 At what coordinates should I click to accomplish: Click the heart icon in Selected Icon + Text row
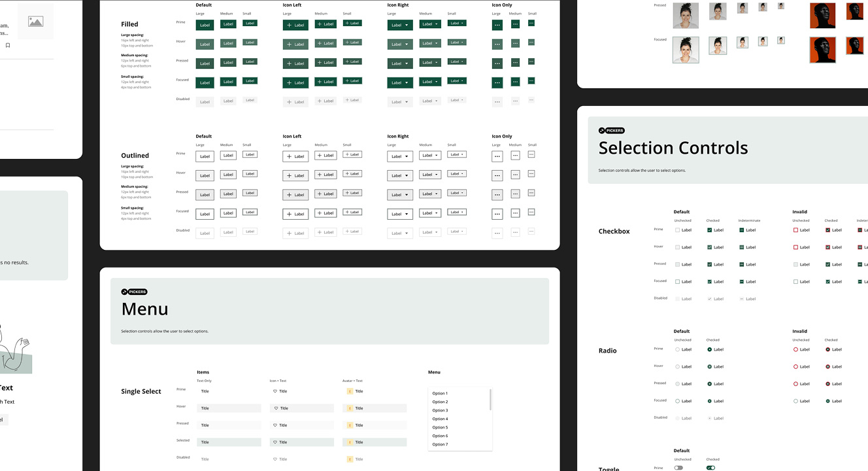pyautogui.click(x=276, y=442)
